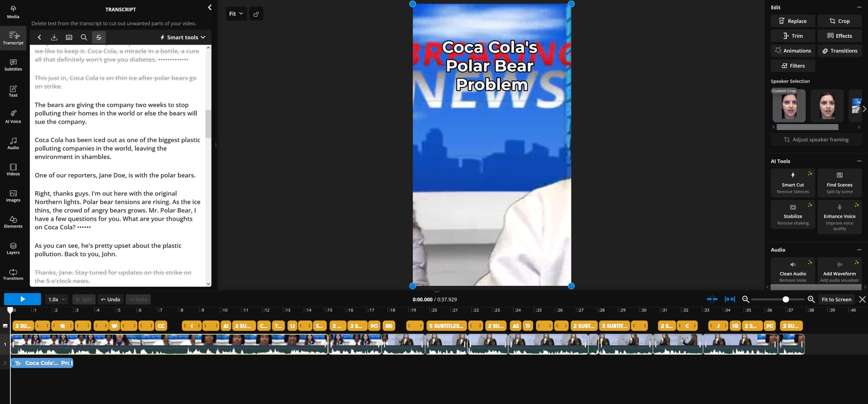The image size is (868, 404).
Task: Click the Adjust speaker framing button
Action: click(816, 139)
